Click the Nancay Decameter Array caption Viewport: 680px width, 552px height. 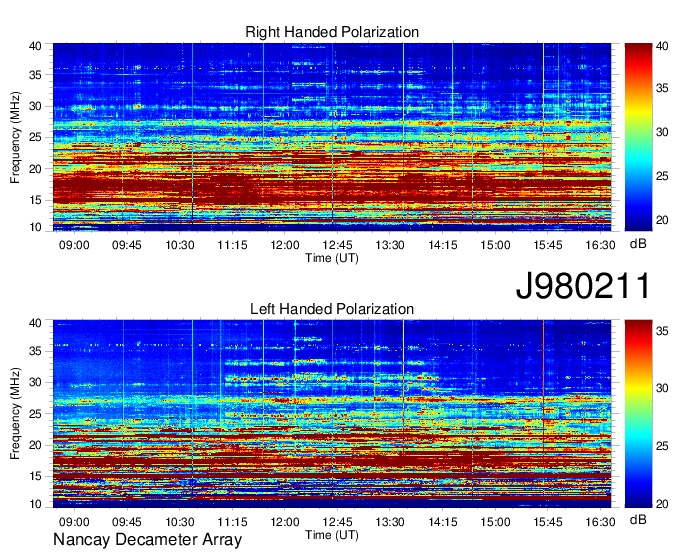coord(147,540)
